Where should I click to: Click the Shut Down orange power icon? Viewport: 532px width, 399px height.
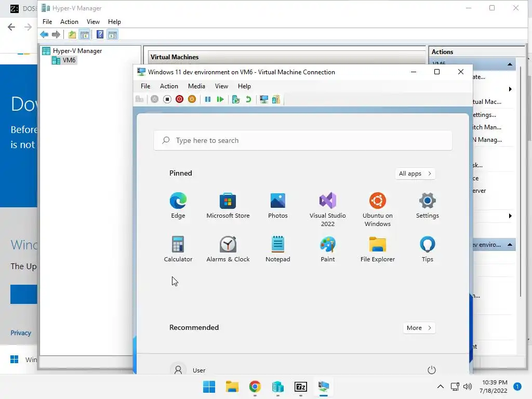(192, 99)
